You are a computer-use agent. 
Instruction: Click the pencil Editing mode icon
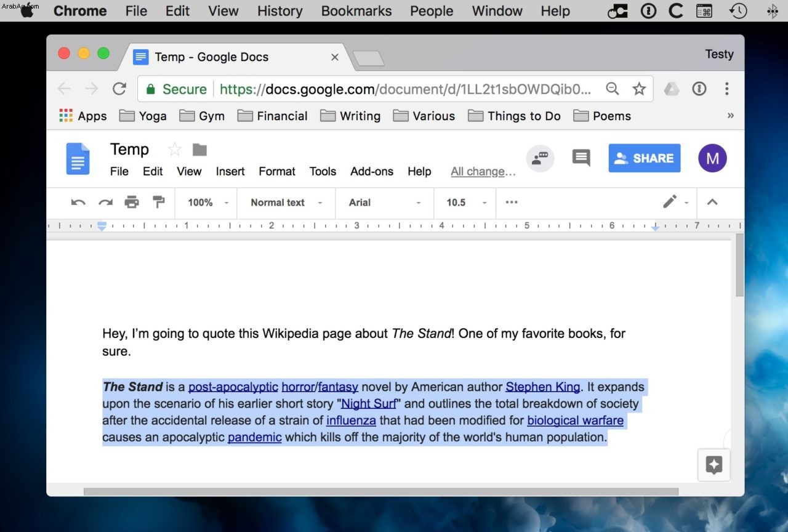coord(670,201)
